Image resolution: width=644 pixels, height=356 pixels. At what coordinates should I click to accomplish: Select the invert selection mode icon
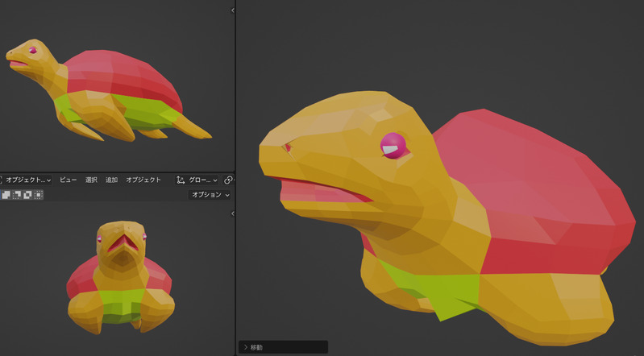[27, 195]
